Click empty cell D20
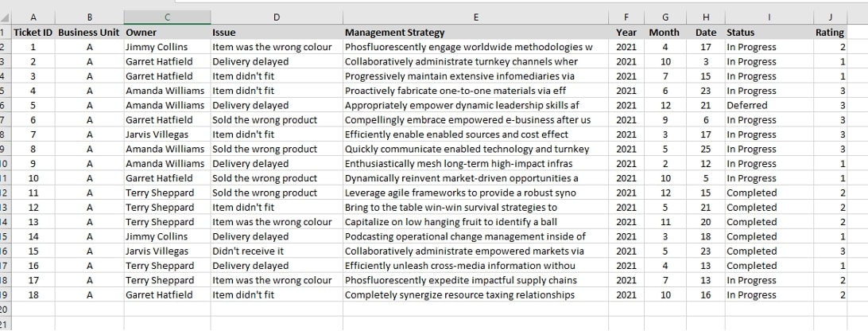 pos(277,310)
